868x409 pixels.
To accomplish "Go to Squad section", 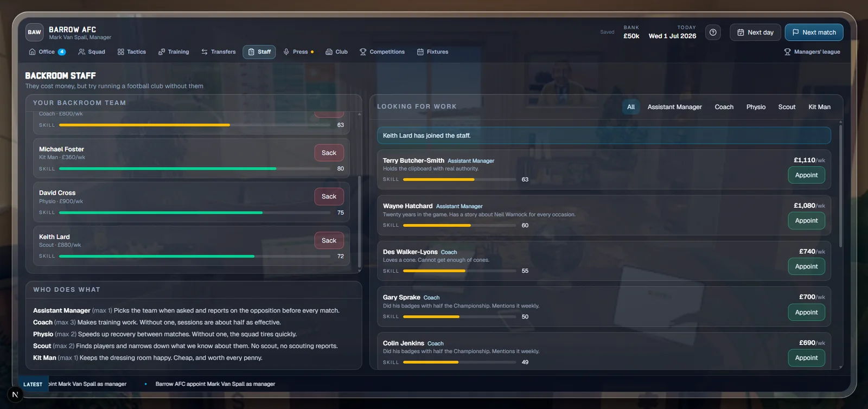I will [92, 52].
